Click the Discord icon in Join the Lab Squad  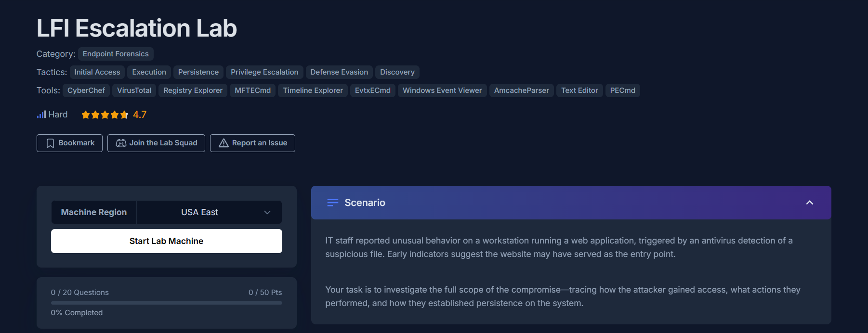coord(121,143)
